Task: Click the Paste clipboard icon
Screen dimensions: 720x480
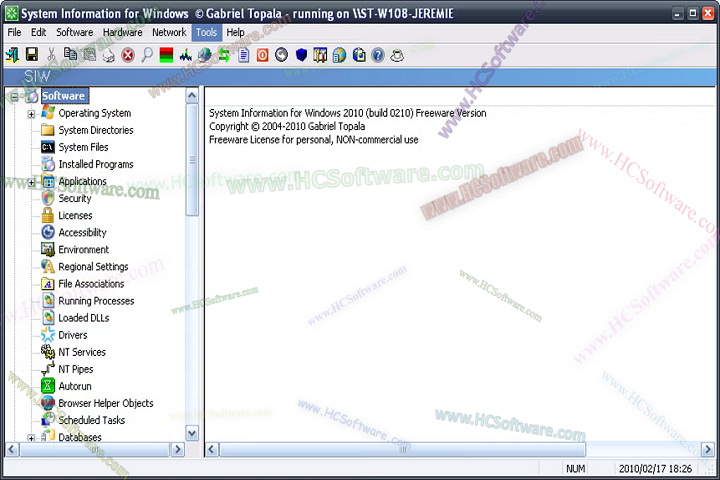Action: (x=90, y=55)
